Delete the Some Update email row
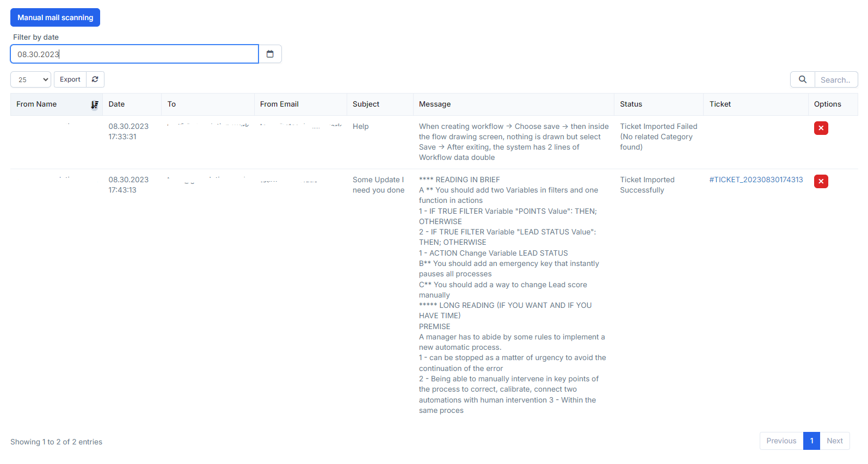This screenshot has width=868, height=464. tap(821, 181)
